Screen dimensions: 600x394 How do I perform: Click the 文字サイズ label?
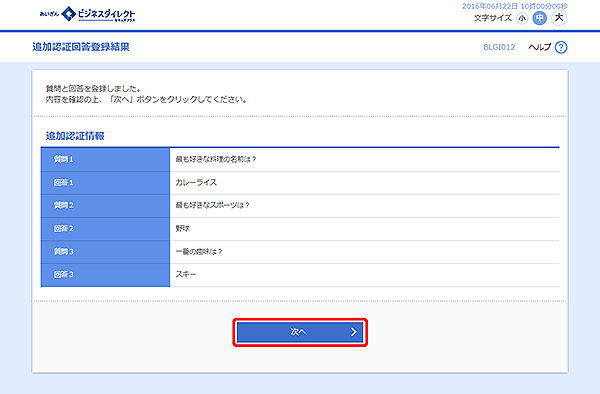(493, 18)
